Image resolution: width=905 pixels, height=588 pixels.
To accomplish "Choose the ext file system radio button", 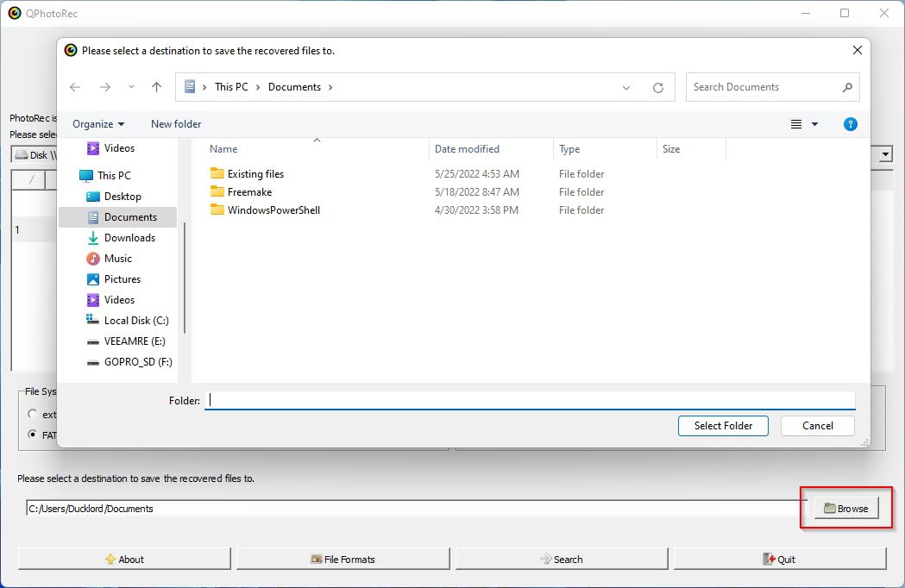I will click(33, 414).
